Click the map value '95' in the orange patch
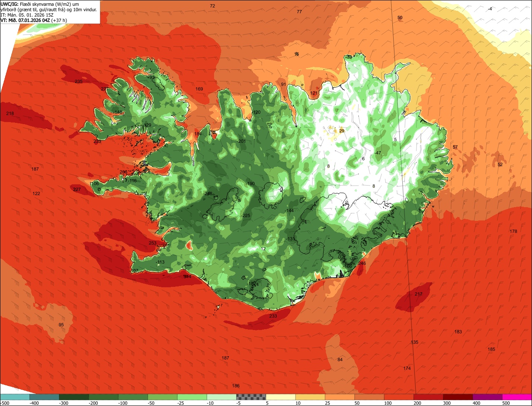This screenshot has width=532, height=406. tap(61, 325)
